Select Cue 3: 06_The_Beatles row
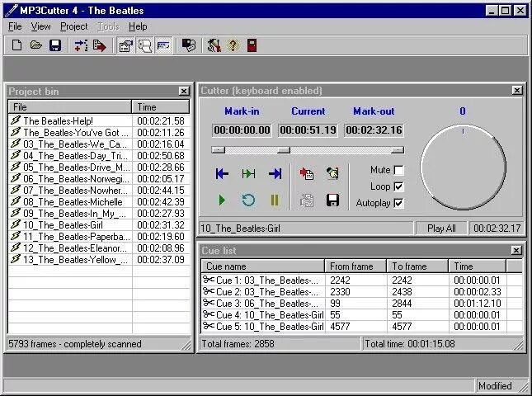The height and width of the screenshot is (396, 532). coord(361,304)
